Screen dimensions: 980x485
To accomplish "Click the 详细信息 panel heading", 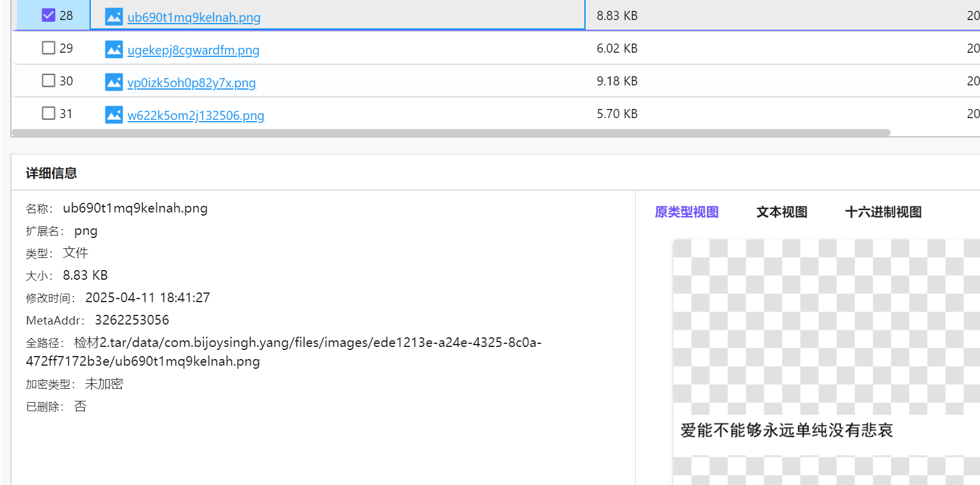I will tap(51, 173).
